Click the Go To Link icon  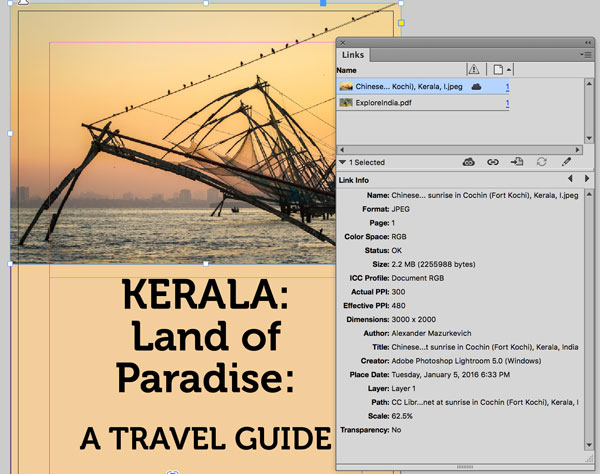click(517, 162)
